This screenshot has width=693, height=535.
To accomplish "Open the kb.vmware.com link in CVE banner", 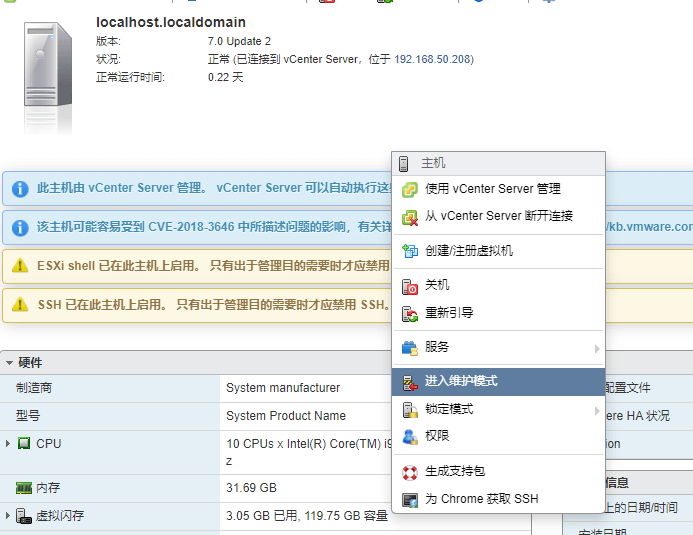I will tap(649, 227).
